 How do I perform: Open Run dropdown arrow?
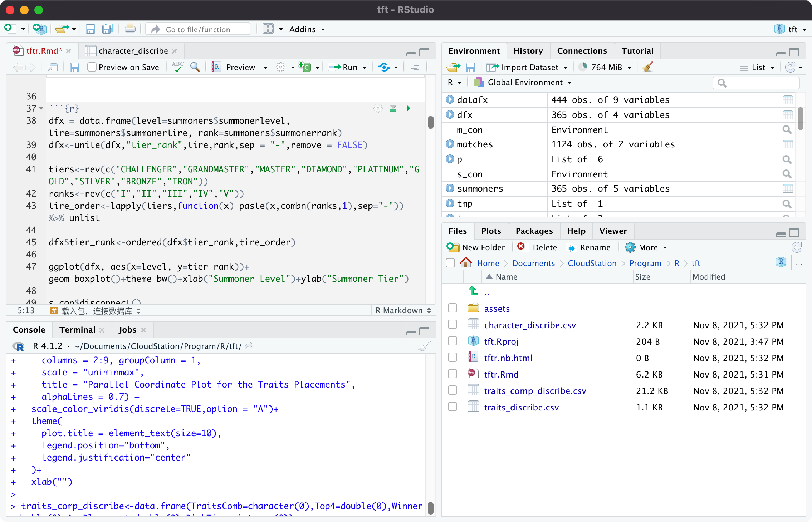(x=365, y=68)
